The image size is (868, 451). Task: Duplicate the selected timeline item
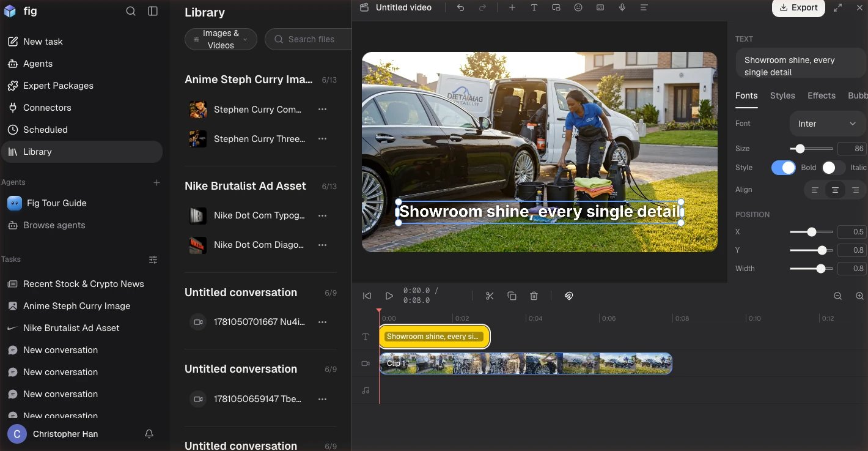click(x=512, y=296)
